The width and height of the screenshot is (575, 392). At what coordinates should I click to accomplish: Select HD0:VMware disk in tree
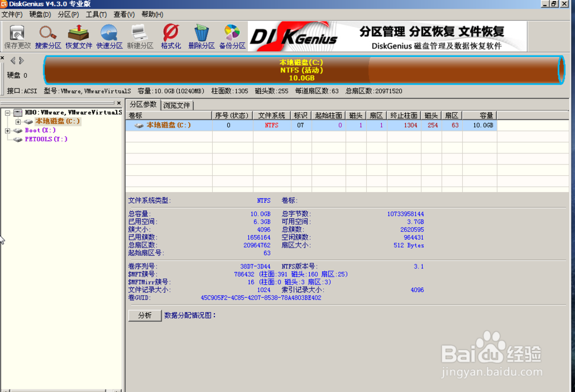(74, 112)
